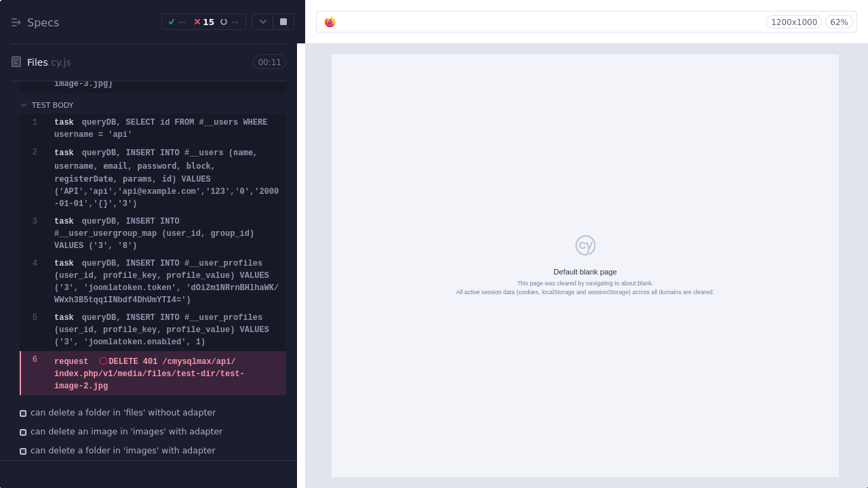Click the Files.cy.js spec file icon
The height and width of the screenshot is (488, 868).
pos(16,62)
